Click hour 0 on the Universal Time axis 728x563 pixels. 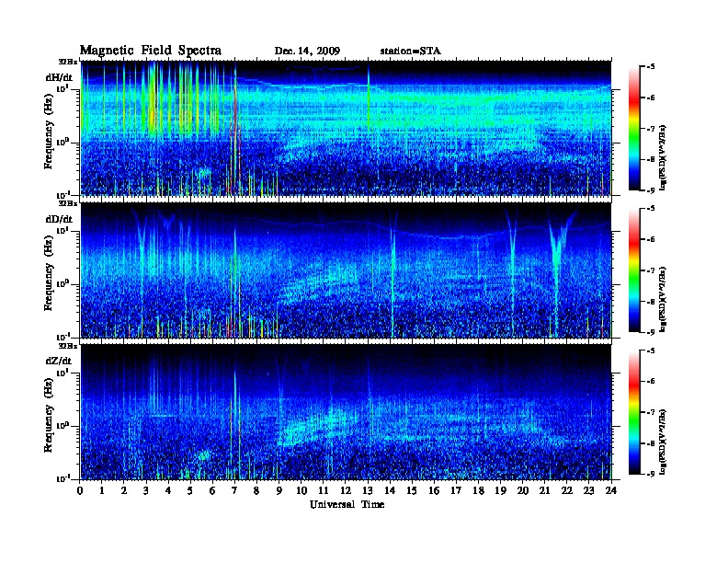tap(80, 490)
